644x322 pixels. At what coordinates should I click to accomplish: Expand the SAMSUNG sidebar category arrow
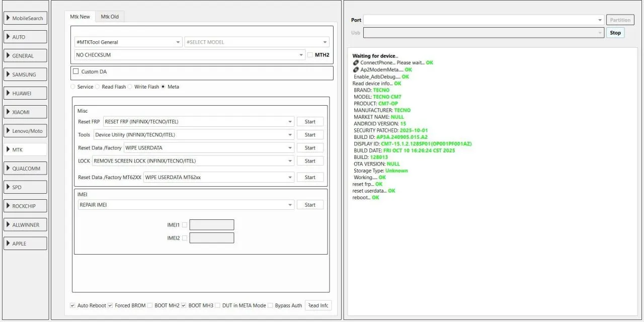8,74
